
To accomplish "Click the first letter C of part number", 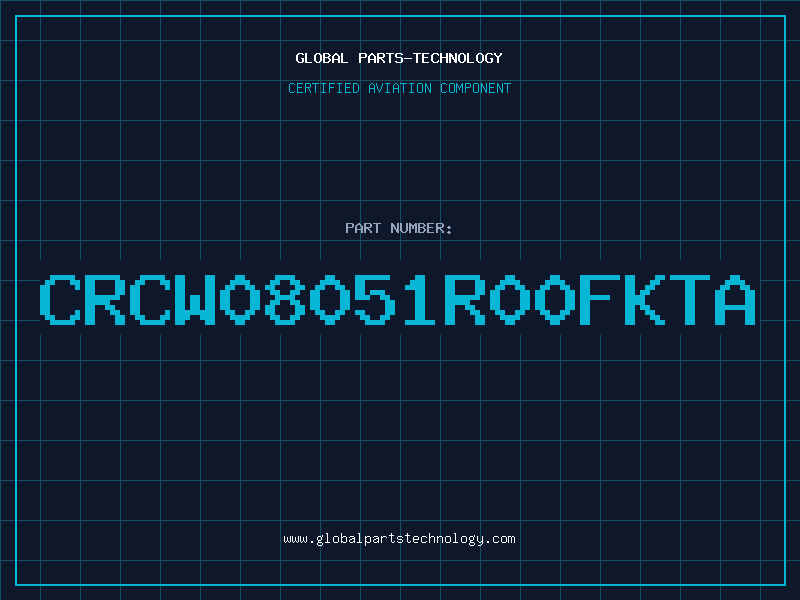I will (x=60, y=299).
